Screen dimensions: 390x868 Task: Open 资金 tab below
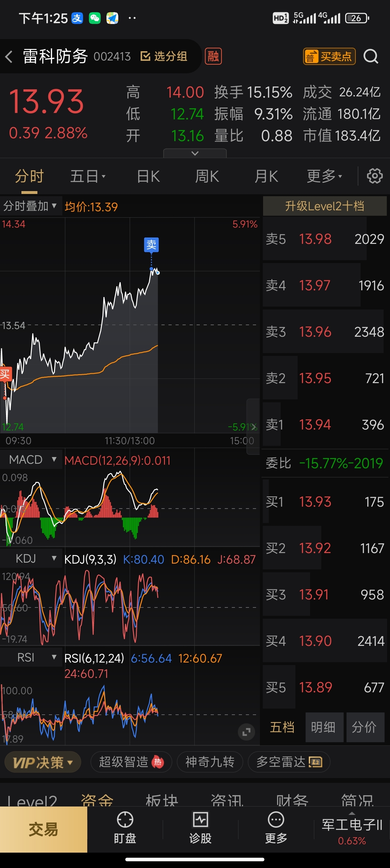coord(97,800)
